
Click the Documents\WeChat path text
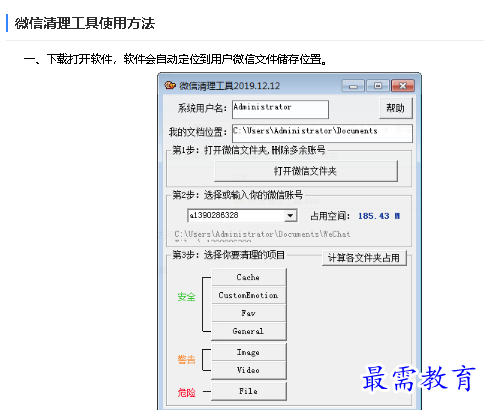pos(262,234)
